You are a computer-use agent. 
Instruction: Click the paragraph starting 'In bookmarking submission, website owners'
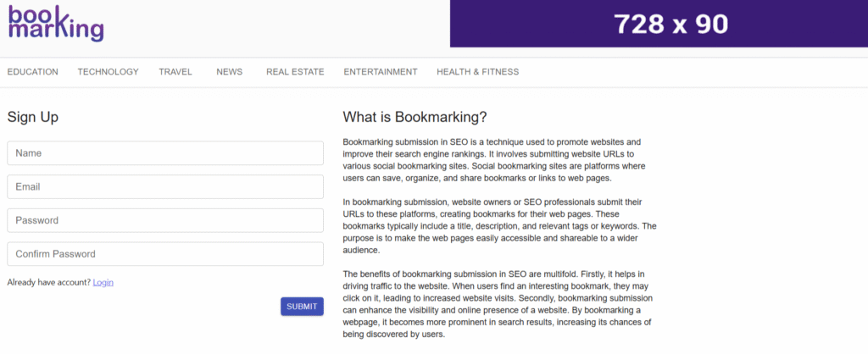point(500,225)
